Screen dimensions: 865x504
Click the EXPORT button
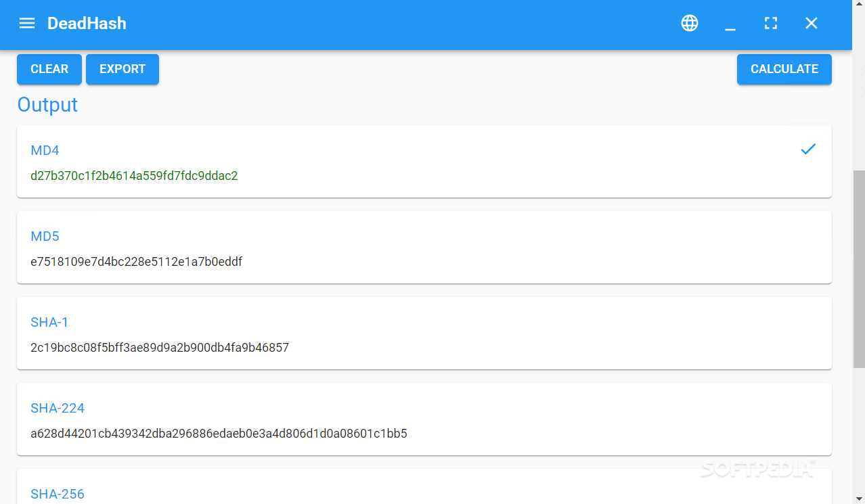pyautogui.click(x=123, y=69)
